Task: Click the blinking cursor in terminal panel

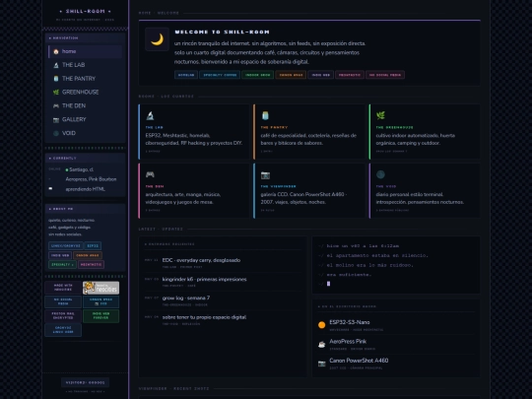Action: (x=328, y=284)
